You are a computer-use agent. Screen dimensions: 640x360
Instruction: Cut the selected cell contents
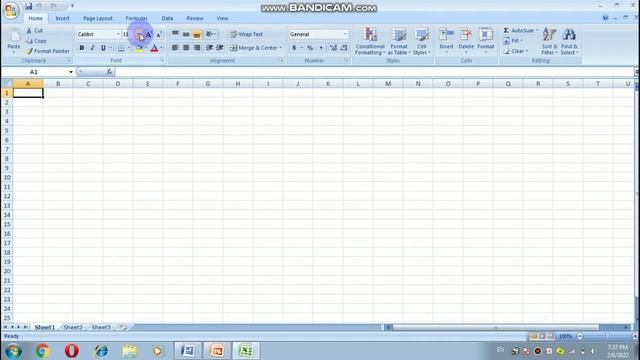35,31
